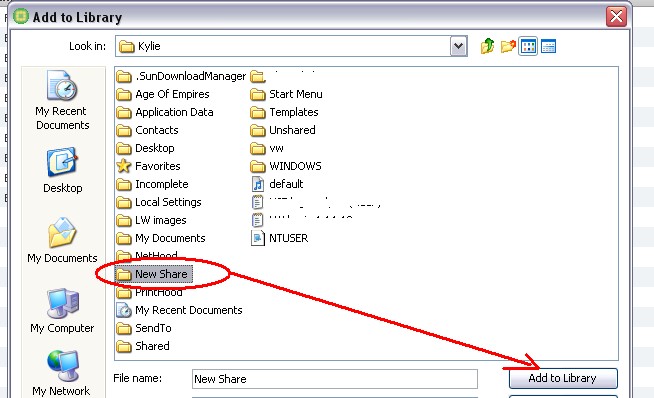Select the Templates folder
654x398 pixels.
[x=284, y=112]
